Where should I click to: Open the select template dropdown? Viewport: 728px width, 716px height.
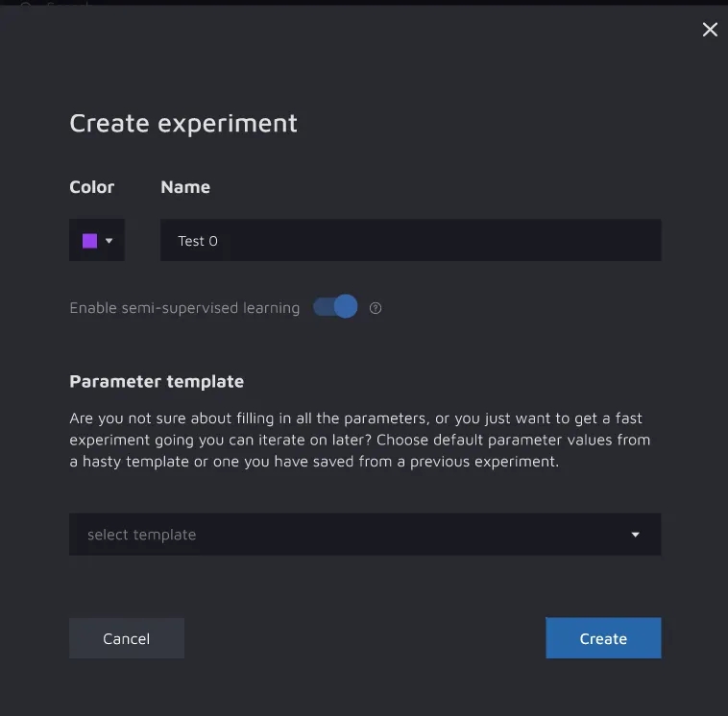click(x=365, y=535)
